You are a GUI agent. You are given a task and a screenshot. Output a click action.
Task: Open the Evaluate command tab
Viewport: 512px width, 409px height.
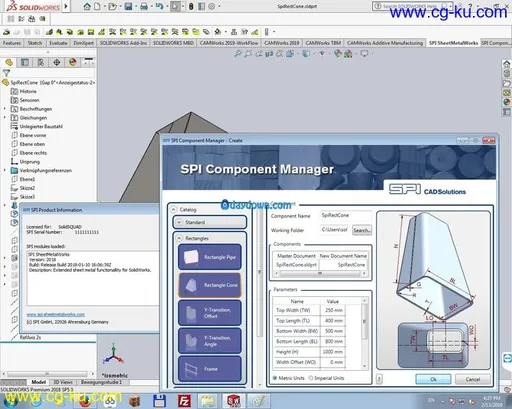58,43
